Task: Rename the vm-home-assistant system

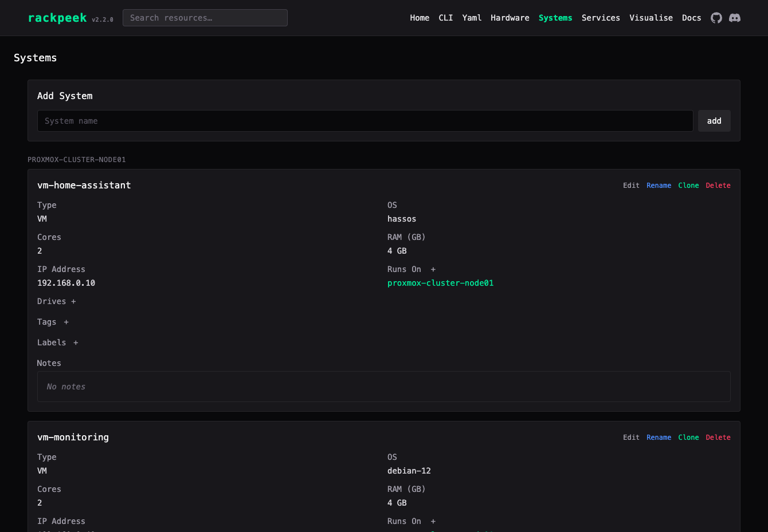Action: click(x=659, y=186)
